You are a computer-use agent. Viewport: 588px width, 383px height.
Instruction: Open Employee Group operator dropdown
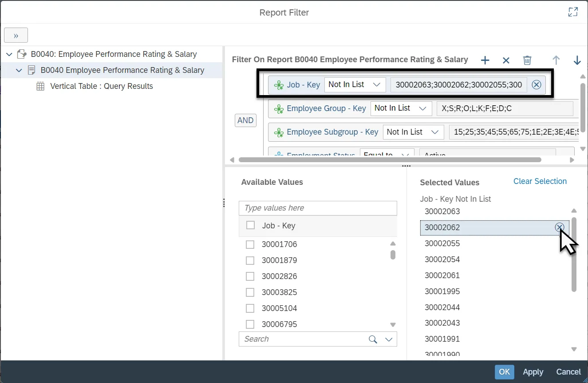point(401,108)
